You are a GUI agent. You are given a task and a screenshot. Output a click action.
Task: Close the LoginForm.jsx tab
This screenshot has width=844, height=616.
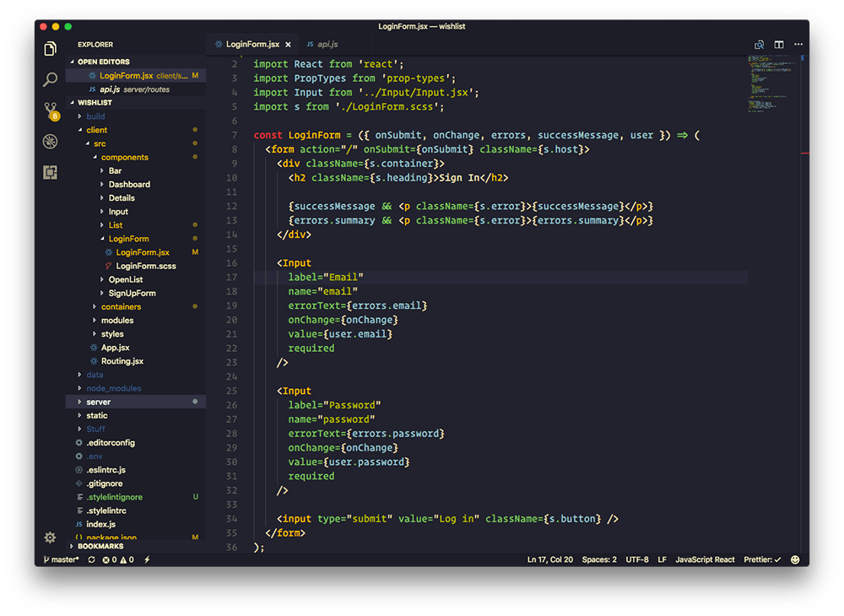click(288, 45)
